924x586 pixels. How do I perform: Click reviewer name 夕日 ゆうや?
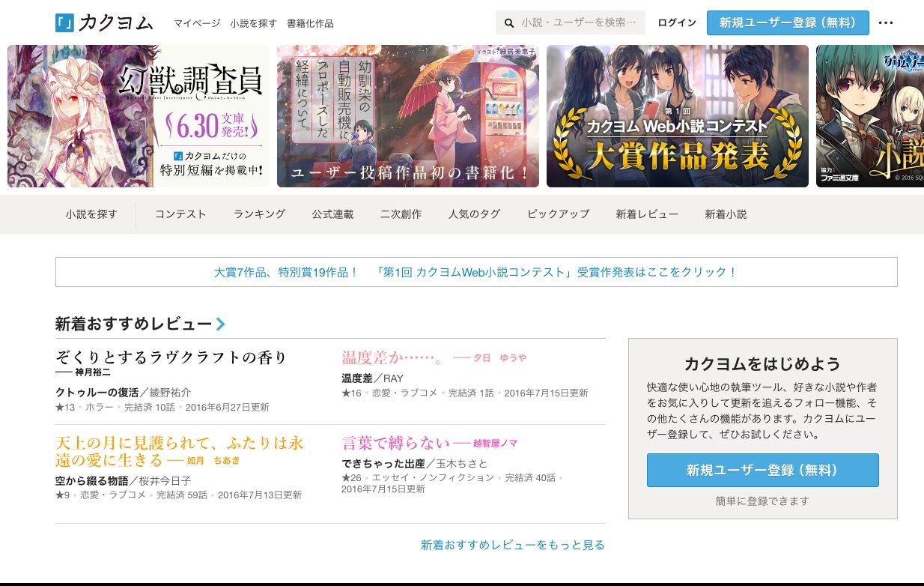click(499, 357)
